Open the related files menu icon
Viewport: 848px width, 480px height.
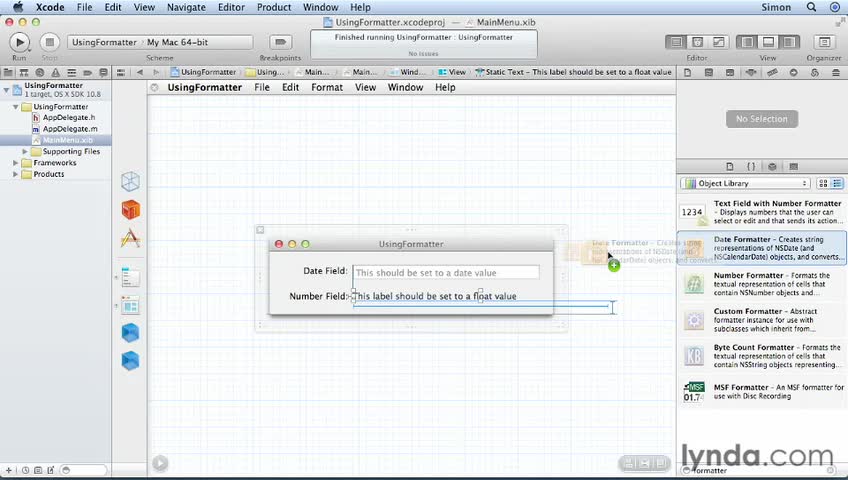click(x=121, y=72)
